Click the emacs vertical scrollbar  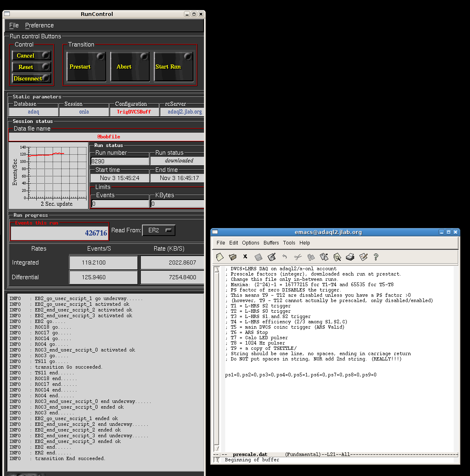tap(217, 358)
